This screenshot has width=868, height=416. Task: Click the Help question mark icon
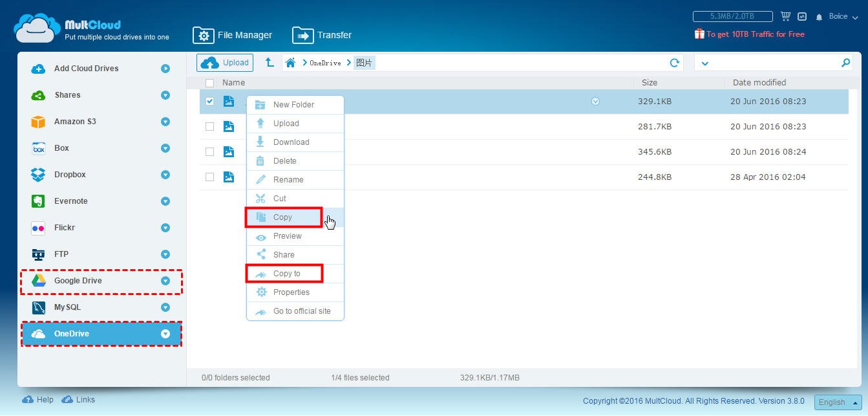click(28, 400)
